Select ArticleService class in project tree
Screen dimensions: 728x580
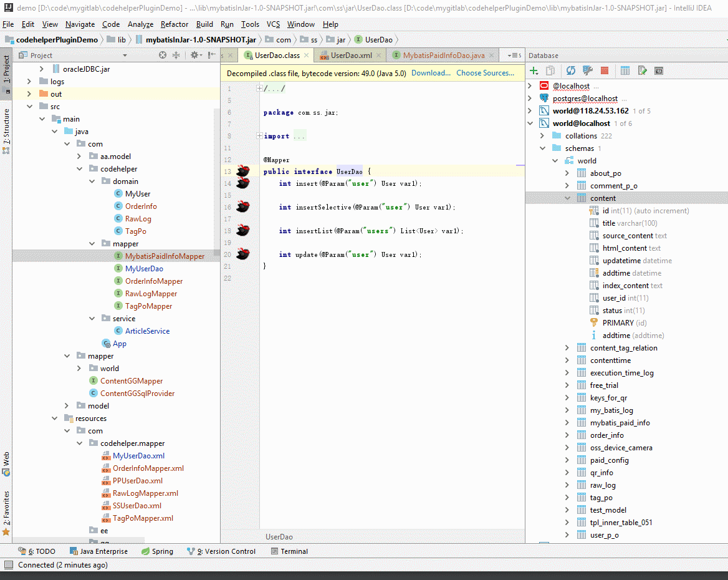pyautogui.click(x=147, y=331)
